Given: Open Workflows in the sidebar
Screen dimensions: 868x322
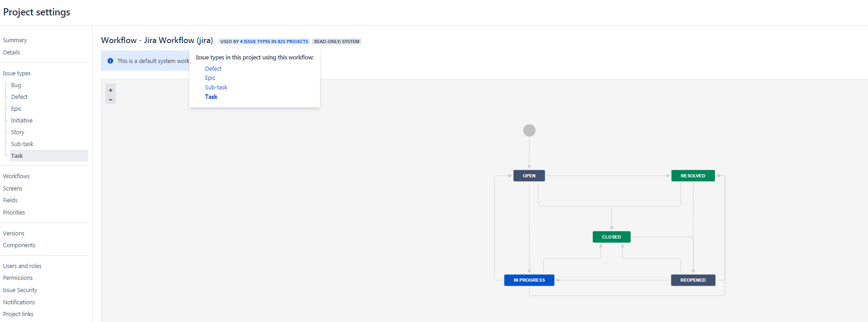Looking at the screenshot, I should click(16, 176).
